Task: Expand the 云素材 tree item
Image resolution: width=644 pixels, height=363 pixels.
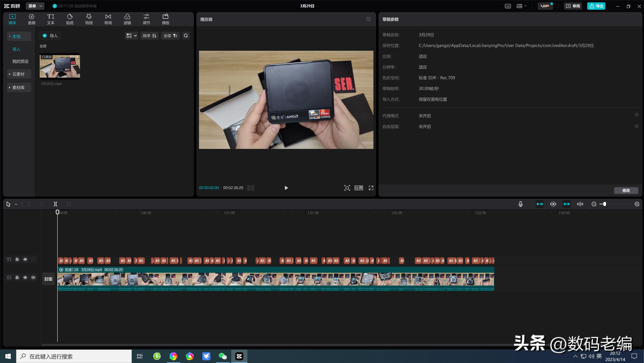Action: 18,74
